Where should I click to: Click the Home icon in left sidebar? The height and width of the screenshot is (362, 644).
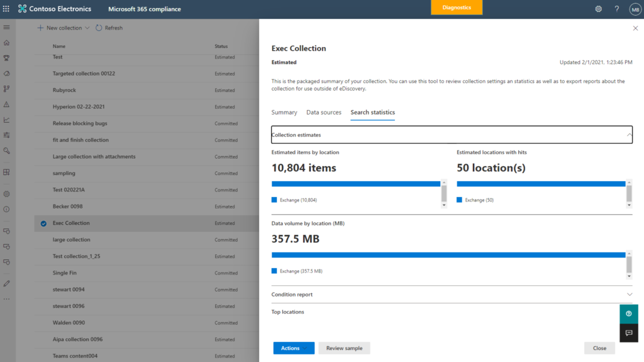click(7, 43)
